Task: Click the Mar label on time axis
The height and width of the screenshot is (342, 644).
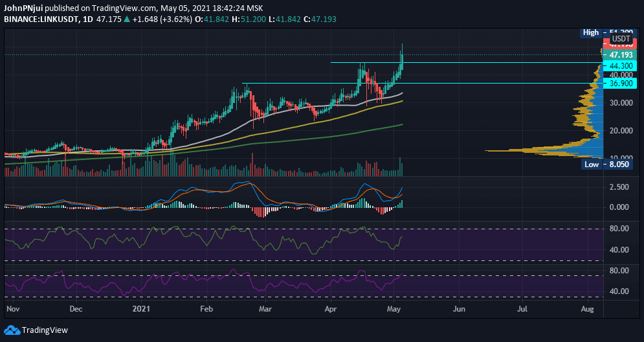Action: (x=265, y=309)
